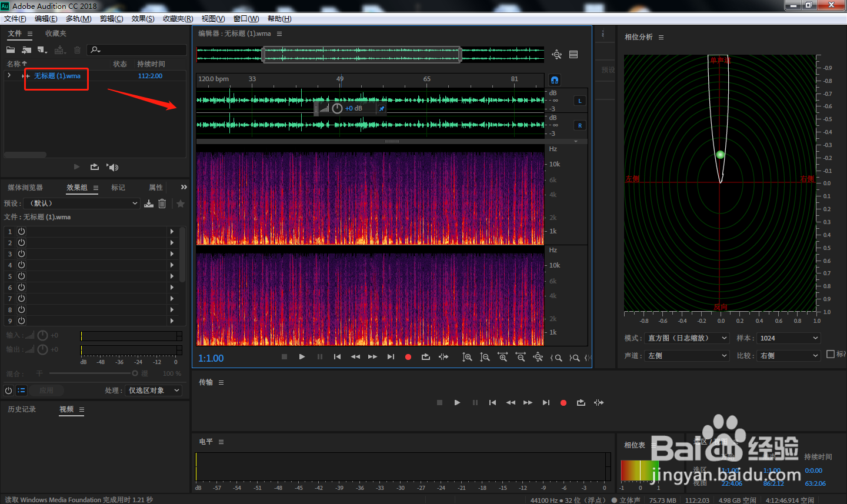The image size is (847, 504).
Task: Click zoom in time icon in editor
Action: (502, 357)
